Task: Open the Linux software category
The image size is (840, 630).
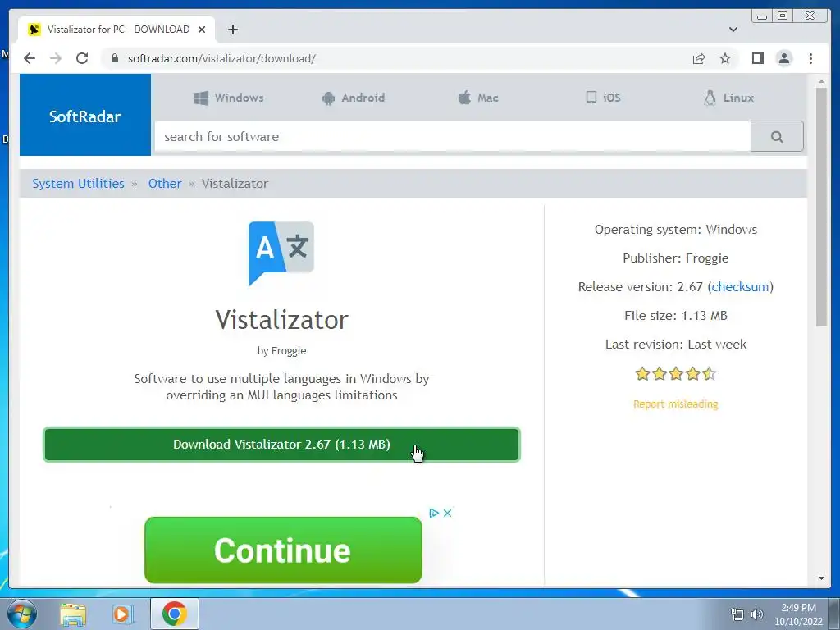Action: [x=728, y=98]
